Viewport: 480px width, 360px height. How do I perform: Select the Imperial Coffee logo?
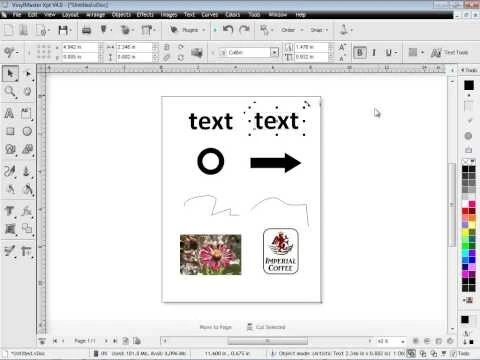pos(281,251)
